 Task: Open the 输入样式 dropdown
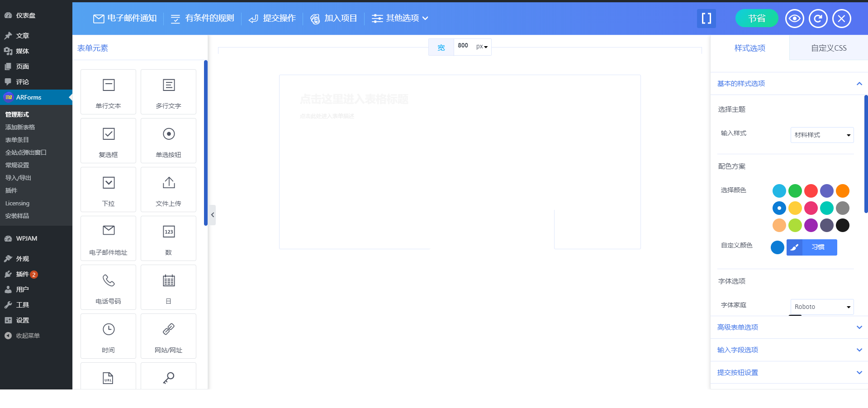pos(822,135)
